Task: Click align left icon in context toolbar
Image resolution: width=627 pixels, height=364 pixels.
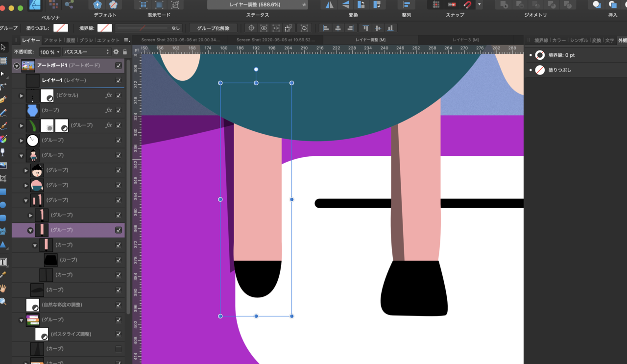Action: [326, 28]
